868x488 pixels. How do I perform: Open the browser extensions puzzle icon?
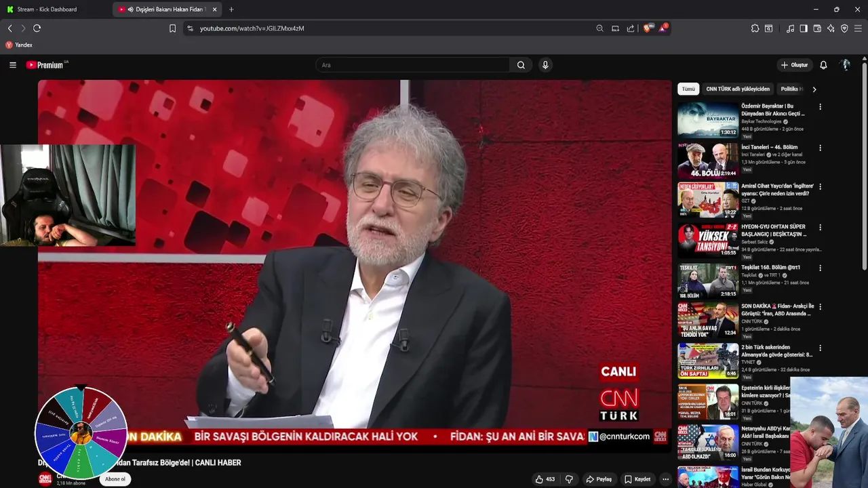[x=755, y=28]
